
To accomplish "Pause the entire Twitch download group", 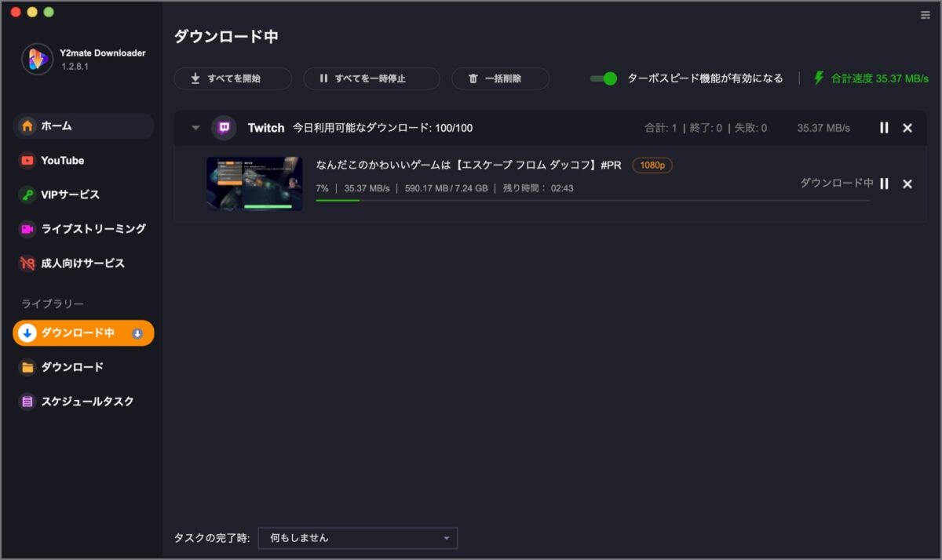I will [x=884, y=127].
